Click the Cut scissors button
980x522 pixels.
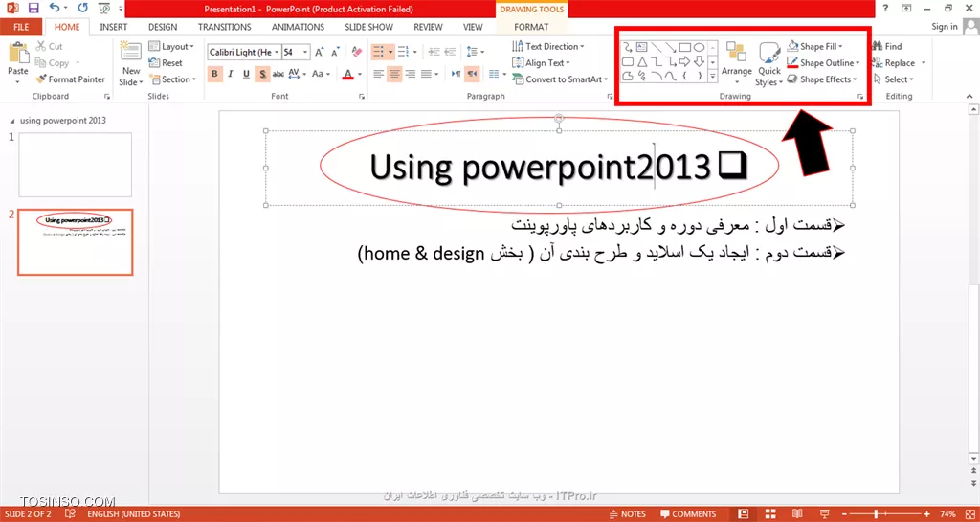50,46
